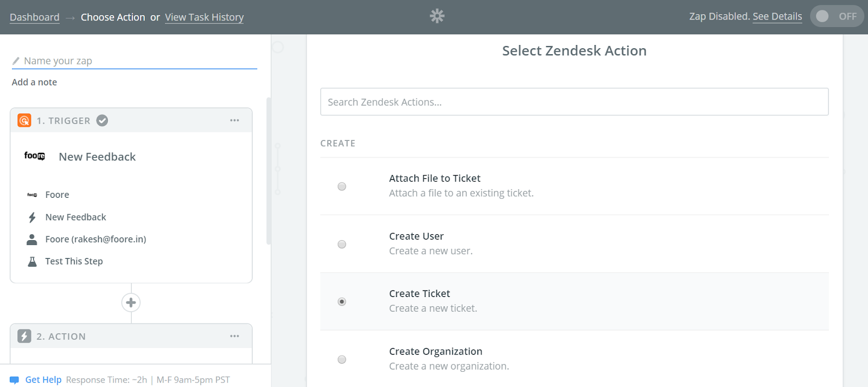The width and height of the screenshot is (868, 387).
Task: Click the lightning bolt Action step icon
Action: (24, 336)
